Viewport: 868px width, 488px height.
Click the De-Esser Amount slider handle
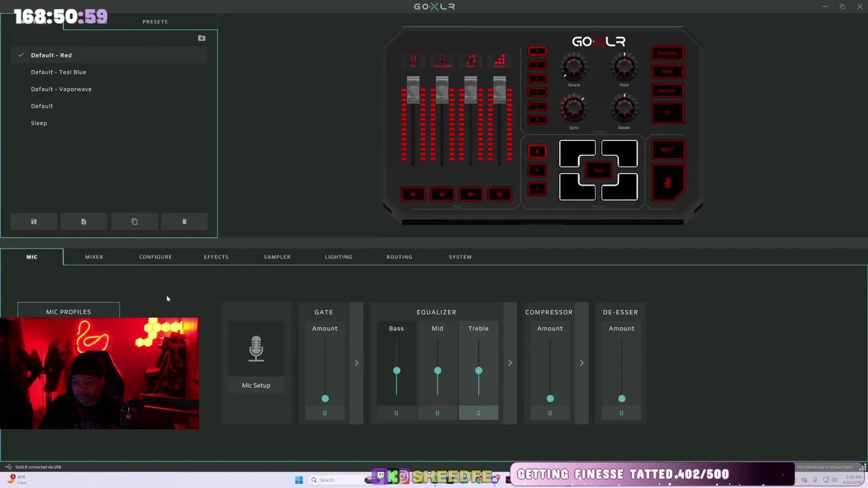click(622, 399)
